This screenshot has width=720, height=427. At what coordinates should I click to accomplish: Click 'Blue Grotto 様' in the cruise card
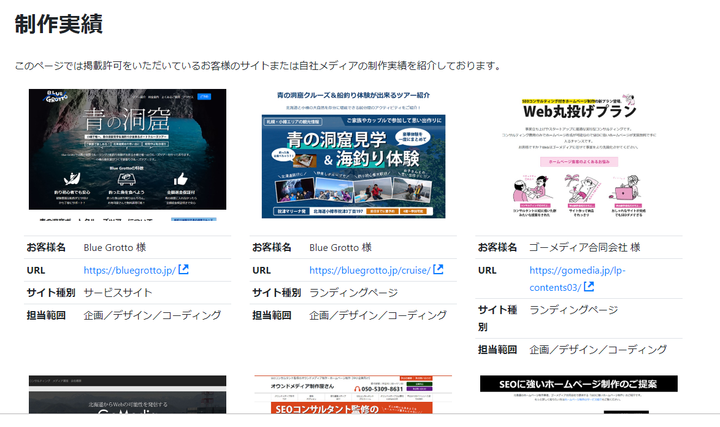pos(340,247)
